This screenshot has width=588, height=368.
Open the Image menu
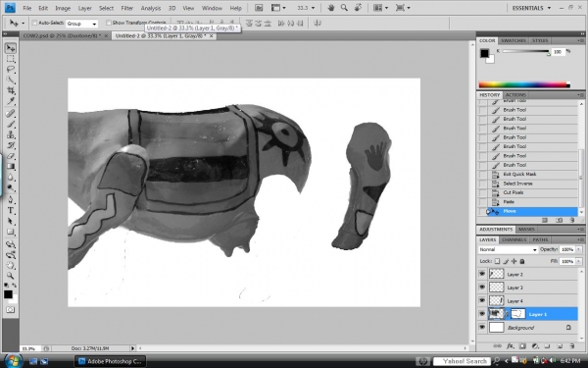[63, 8]
